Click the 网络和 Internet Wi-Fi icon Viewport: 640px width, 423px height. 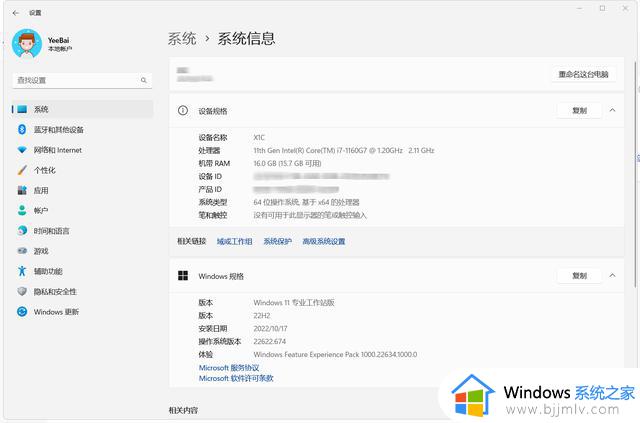(22, 150)
